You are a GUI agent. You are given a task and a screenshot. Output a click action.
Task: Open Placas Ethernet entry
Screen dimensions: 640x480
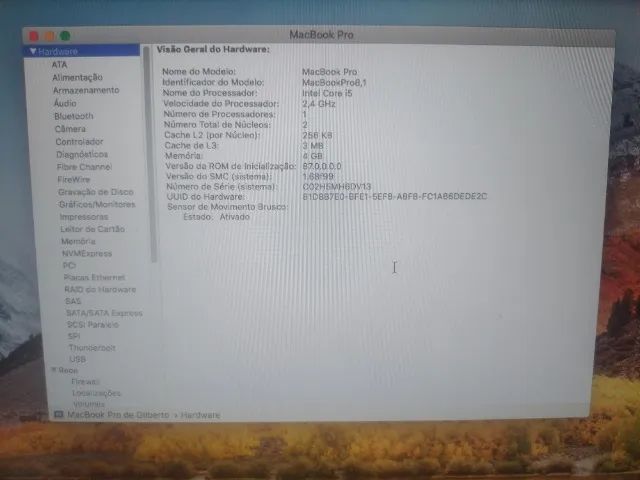pyautogui.click(x=94, y=278)
